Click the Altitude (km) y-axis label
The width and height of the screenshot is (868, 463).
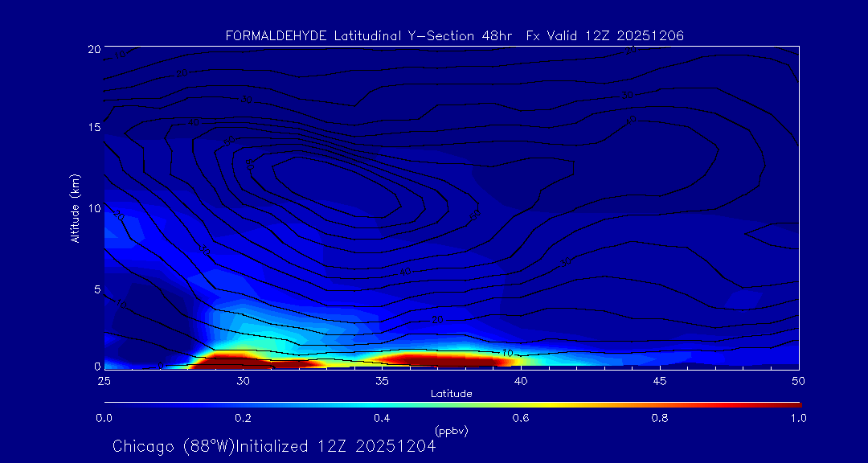click(75, 207)
